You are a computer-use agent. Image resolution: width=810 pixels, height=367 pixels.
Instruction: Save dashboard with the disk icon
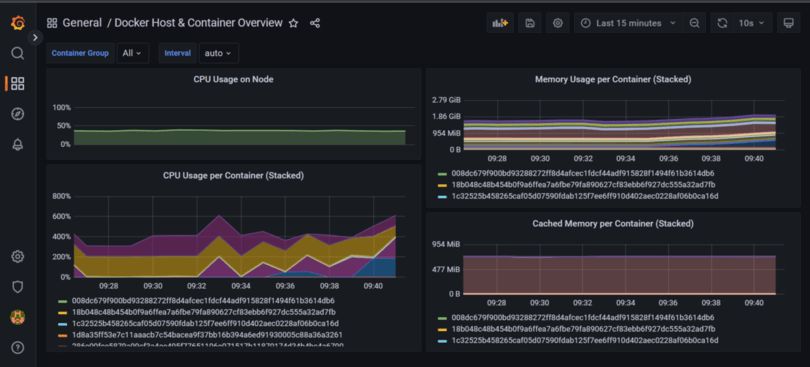coord(529,23)
